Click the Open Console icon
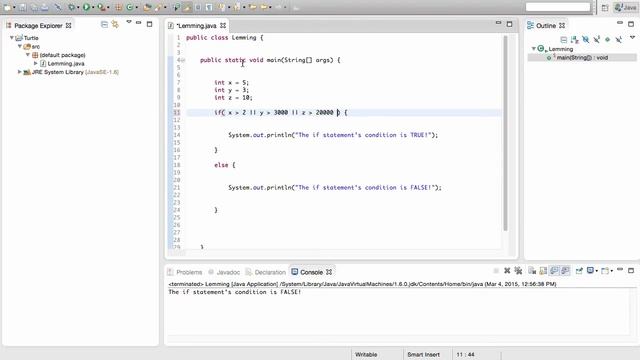Screen dimensions: 640x360 tap(605, 271)
